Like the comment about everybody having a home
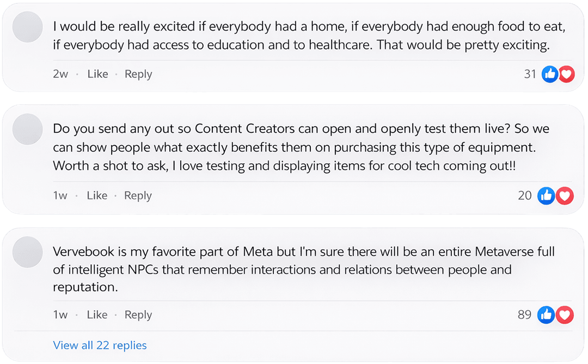Viewport: 588px width, 364px height. tap(97, 74)
